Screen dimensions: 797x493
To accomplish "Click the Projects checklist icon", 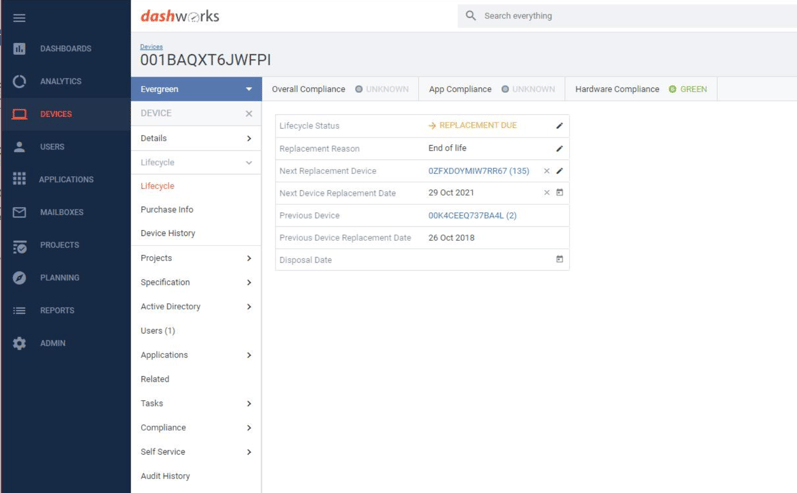I will coord(19,247).
